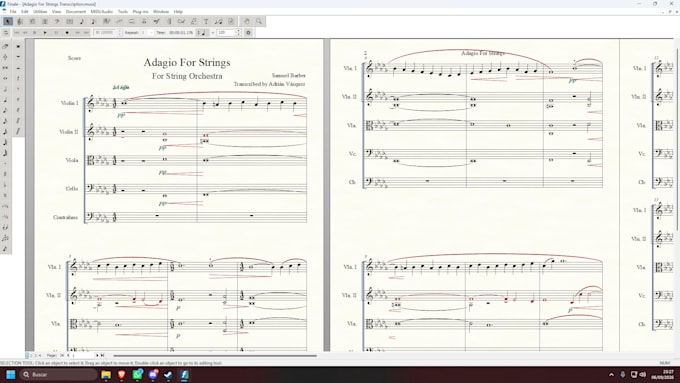Screen dimensions: 680x383
Task: Start playback with the Play button
Action: 45,33
